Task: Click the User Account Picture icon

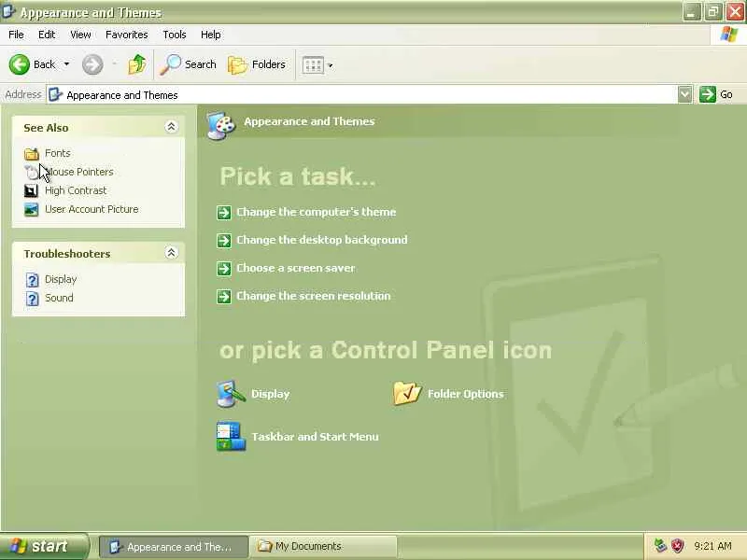Action: coord(32,209)
